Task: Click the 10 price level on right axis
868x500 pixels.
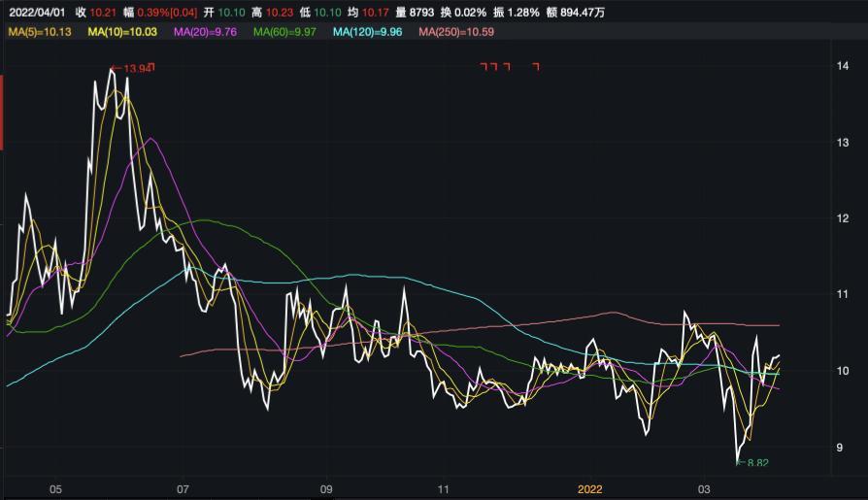Action: tap(844, 371)
